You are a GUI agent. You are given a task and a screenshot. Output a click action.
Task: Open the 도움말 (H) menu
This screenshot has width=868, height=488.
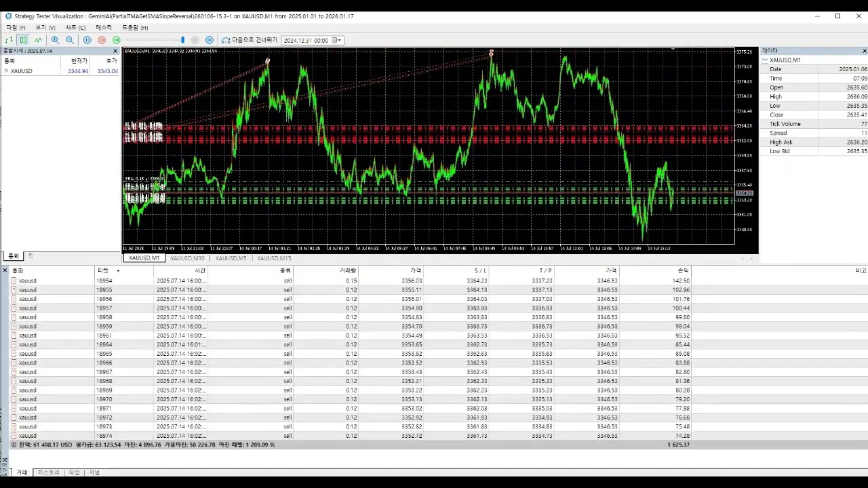coord(135,28)
